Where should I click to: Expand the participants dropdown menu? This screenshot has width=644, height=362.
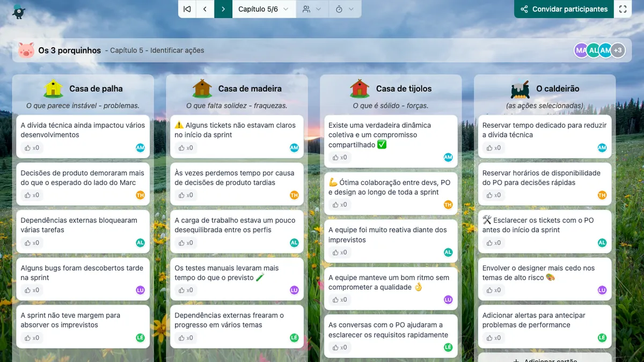point(312,9)
